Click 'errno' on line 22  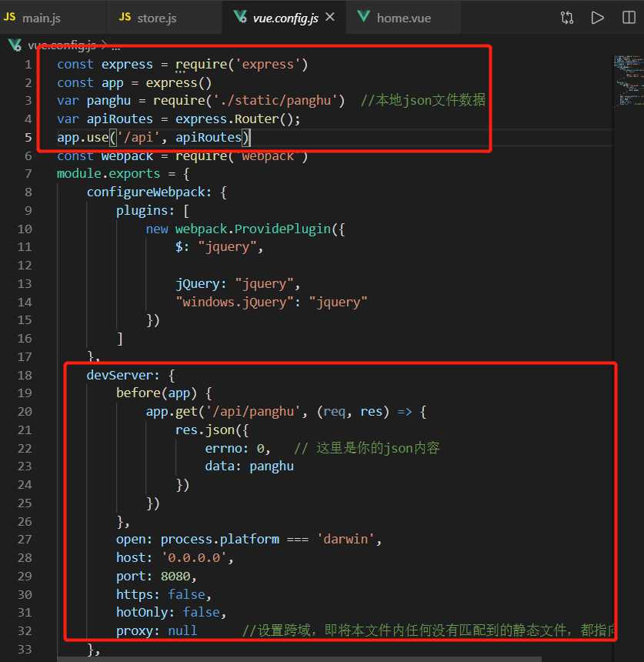[223, 448]
